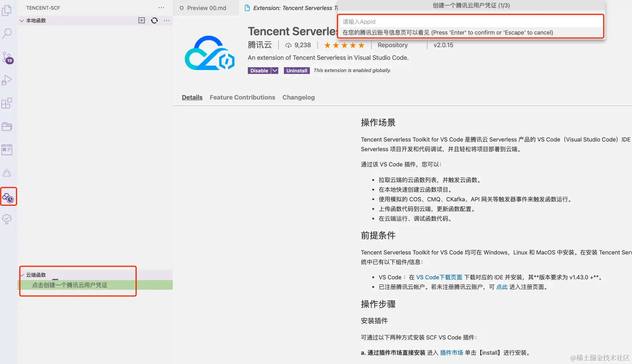Open the Repository link
Screen dimensions: 632x364
tap(393, 45)
